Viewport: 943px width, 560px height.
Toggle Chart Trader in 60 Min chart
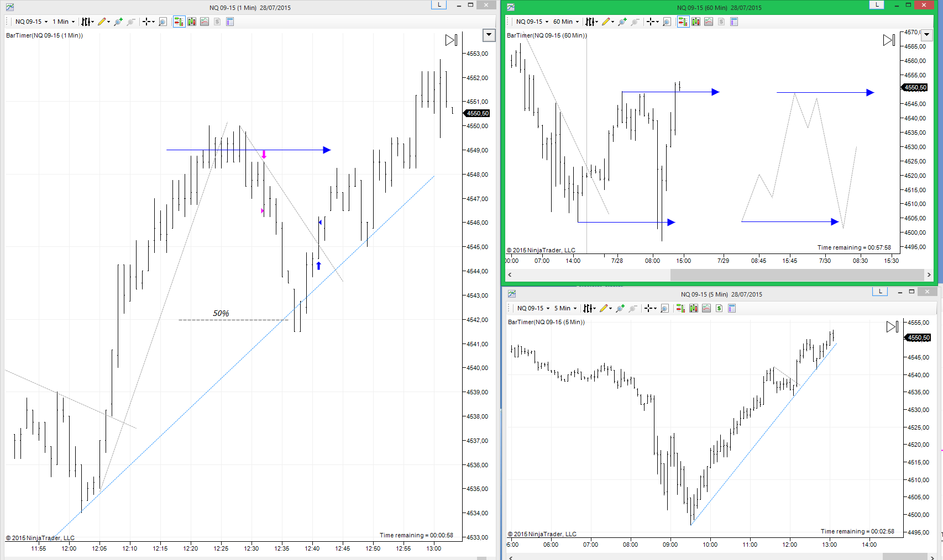pyautogui.click(x=683, y=22)
